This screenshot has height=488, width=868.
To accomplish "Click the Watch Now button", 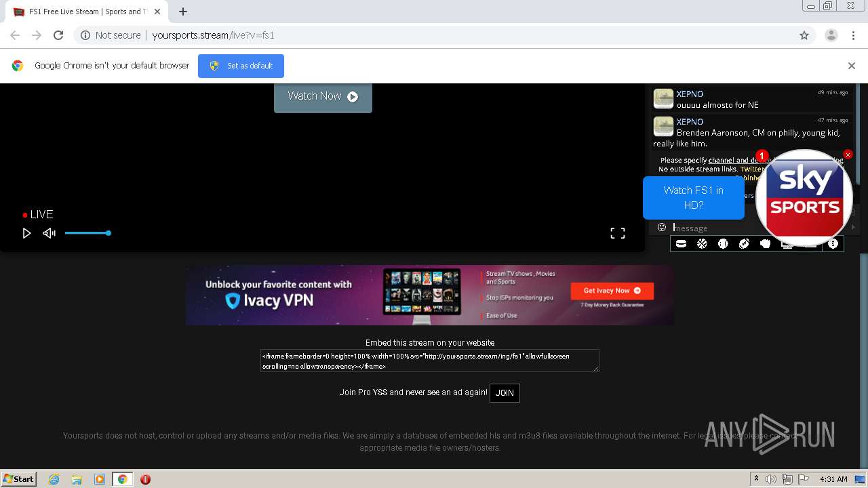I will click(x=323, y=96).
